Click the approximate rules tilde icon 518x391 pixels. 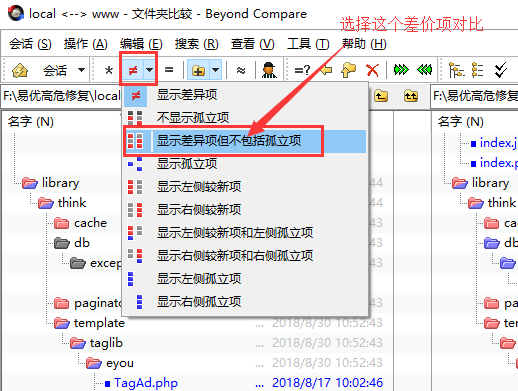[x=241, y=70]
